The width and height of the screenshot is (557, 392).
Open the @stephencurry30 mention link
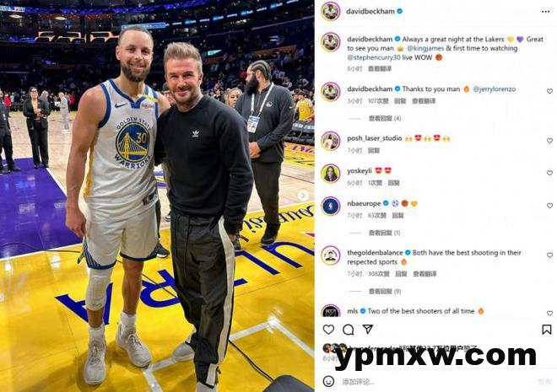[x=374, y=57]
